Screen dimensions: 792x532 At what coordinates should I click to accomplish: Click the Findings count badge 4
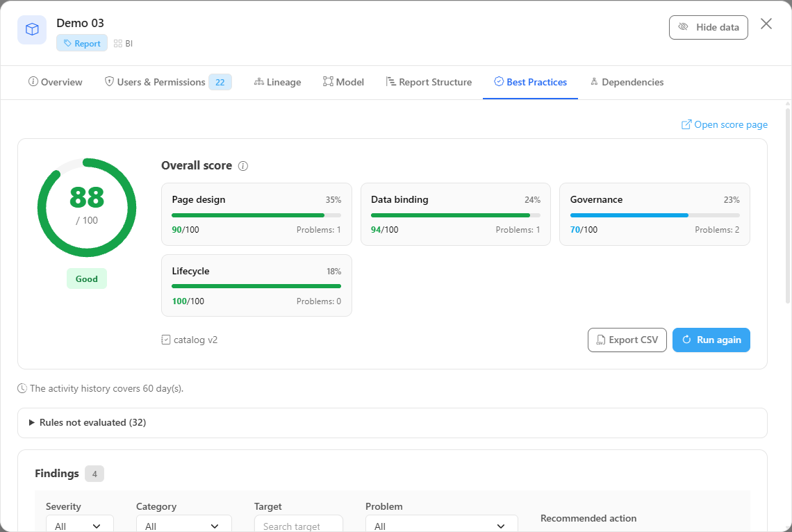tap(94, 474)
